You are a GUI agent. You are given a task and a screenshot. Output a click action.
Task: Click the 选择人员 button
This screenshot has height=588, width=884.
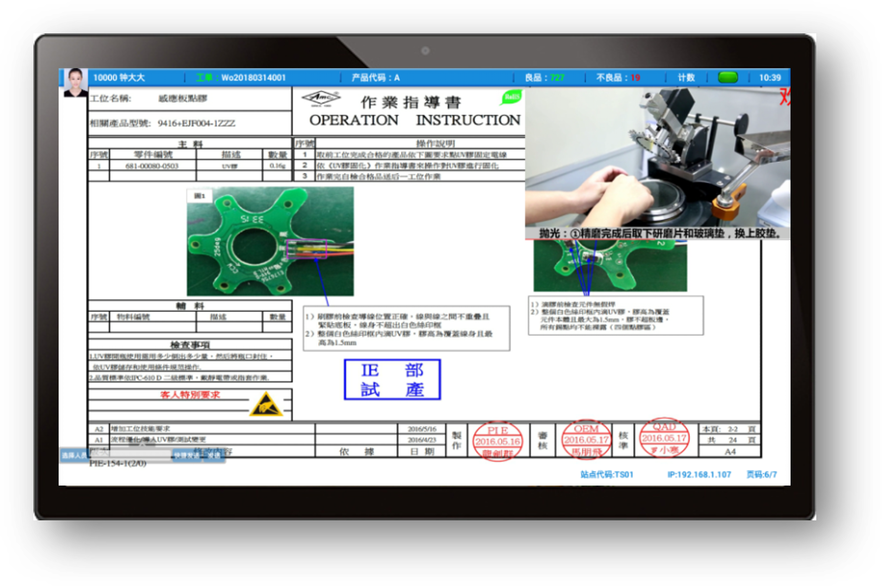[x=74, y=456]
